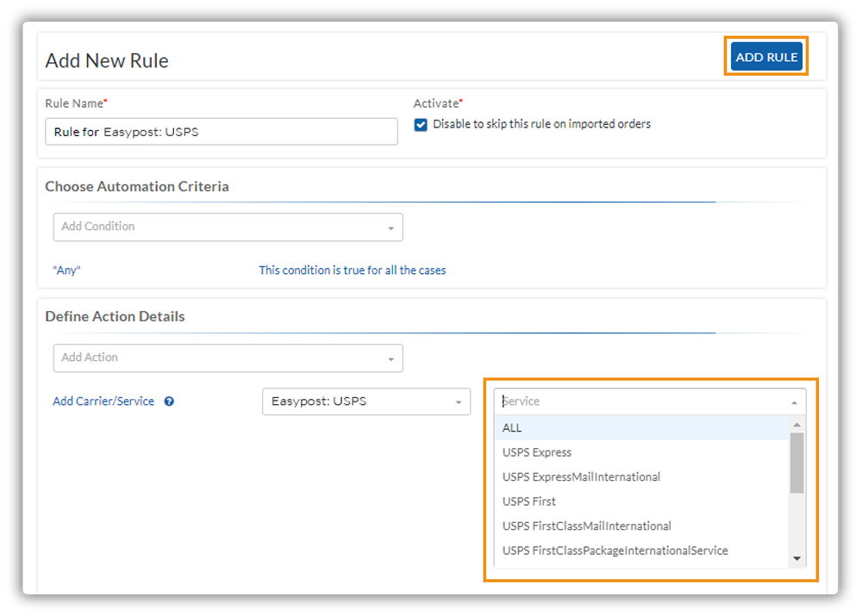
Task: Click the service list scrollbar thumb
Action: 796,463
